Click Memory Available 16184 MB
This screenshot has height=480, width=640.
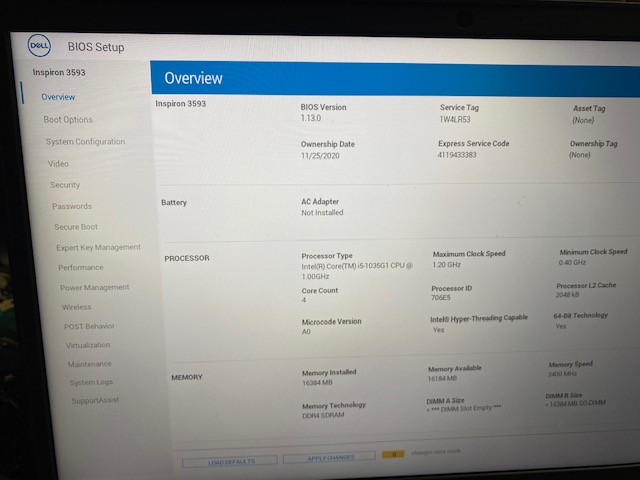tap(442, 378)
